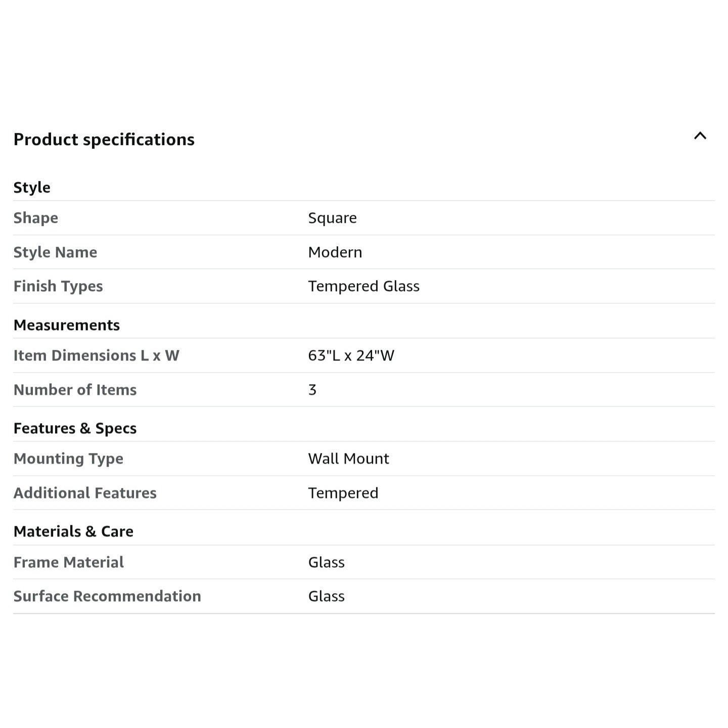Select the Square shape value
The height and width of the screenshot is (728, 728).
click(332, 218)
